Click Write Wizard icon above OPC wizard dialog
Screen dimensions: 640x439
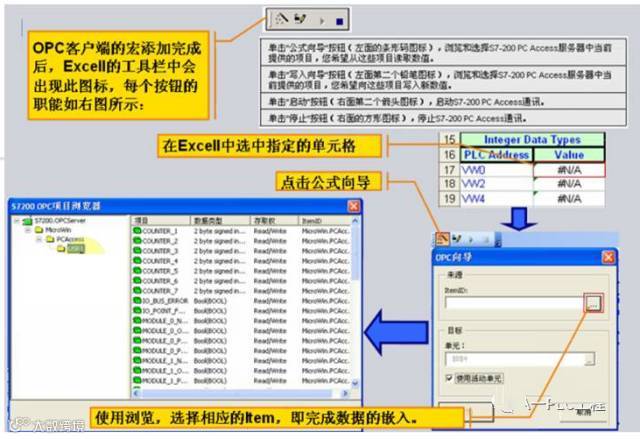click(457, 239)
